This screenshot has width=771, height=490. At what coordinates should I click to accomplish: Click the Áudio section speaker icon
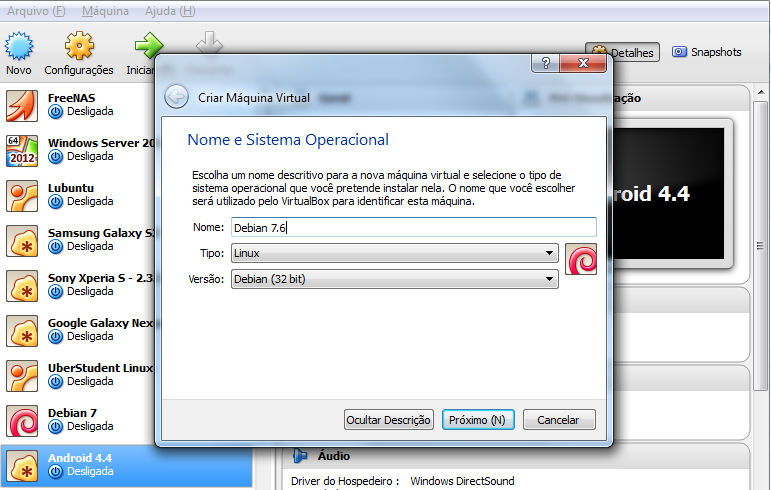(299, 456)
